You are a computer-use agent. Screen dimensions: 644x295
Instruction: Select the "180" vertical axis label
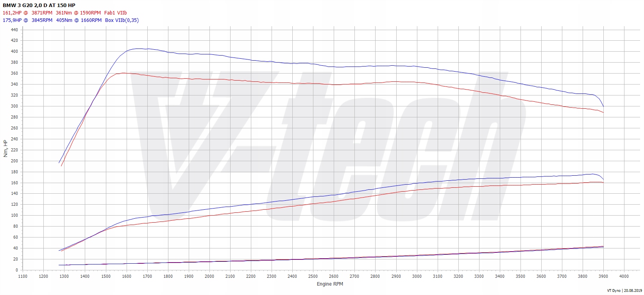[14, 172]
